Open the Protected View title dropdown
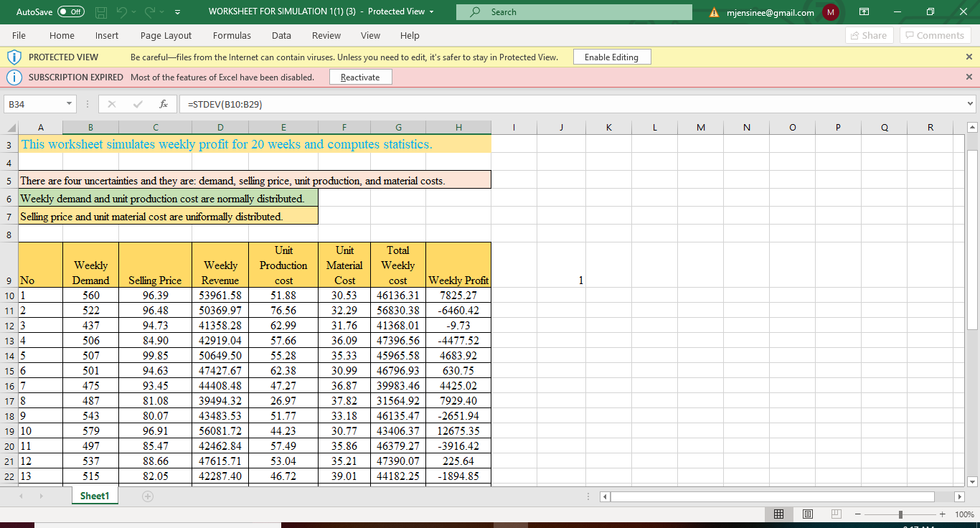980x528 pixels. pyautogui.click(x=432, y=12)
